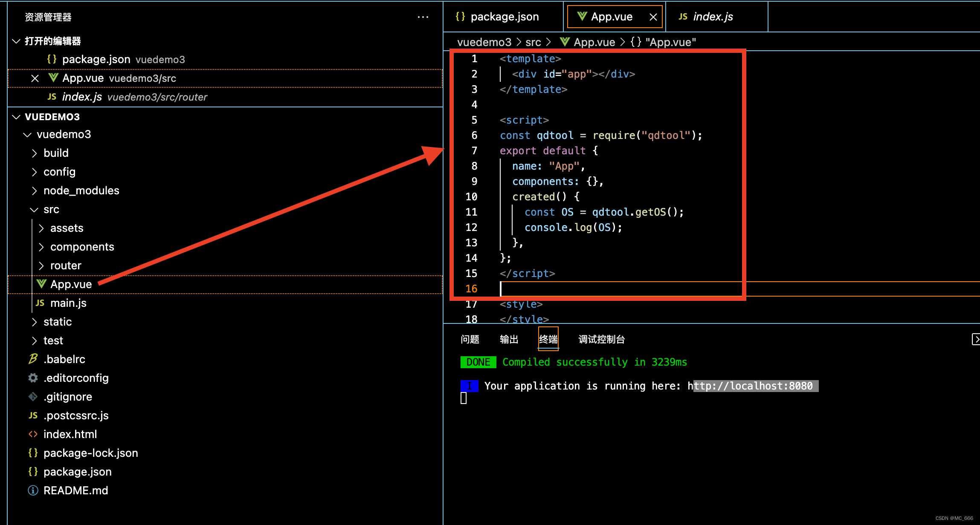The image size is (980, 525).
Task: Expand the router folder
Action: (41, 266)
